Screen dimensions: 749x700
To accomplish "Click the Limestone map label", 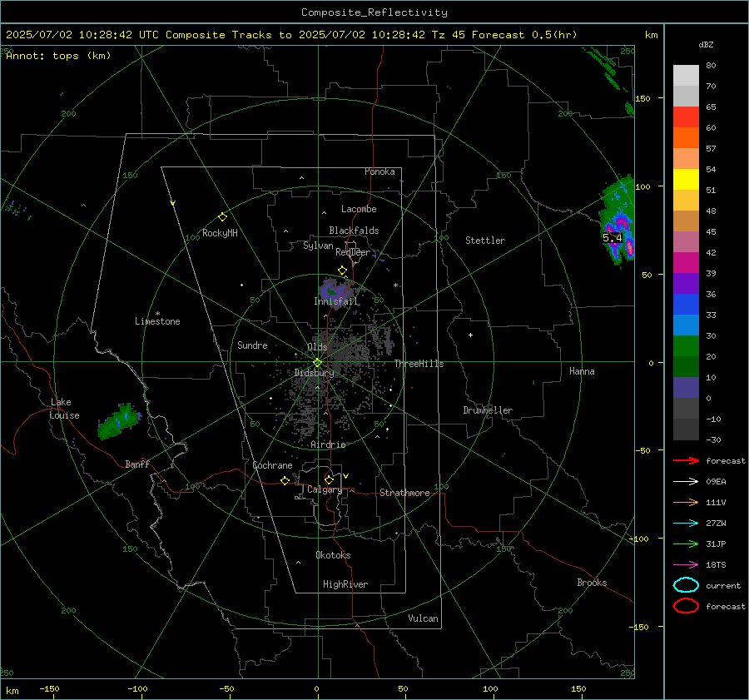I will point(157,321).
